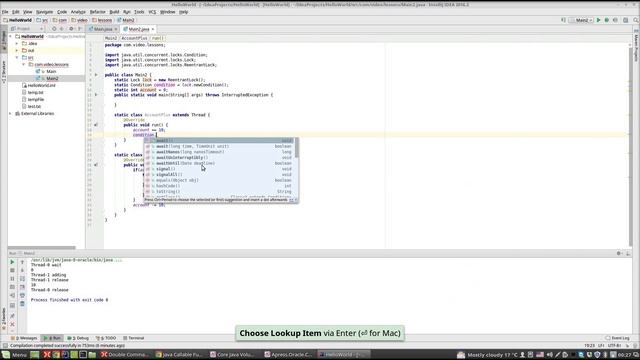Close the Main.java editor tab
Viewport: 640px width, 360px height.
pyautogui.click(x=116, y=29)
